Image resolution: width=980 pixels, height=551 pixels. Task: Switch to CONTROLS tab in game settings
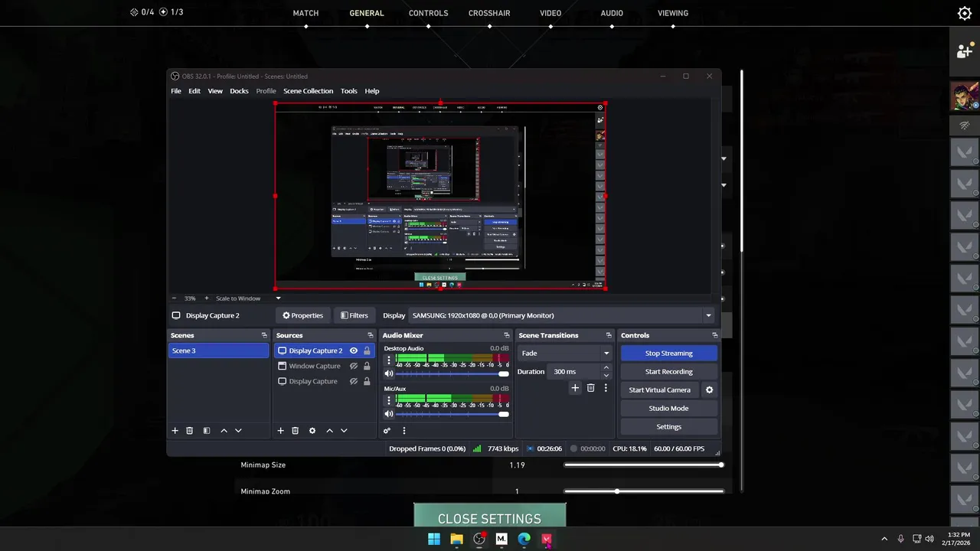[429, 13]
